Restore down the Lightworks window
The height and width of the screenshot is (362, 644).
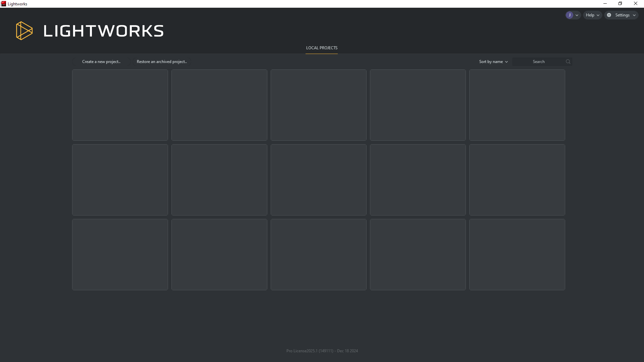[x=620, y=4]
